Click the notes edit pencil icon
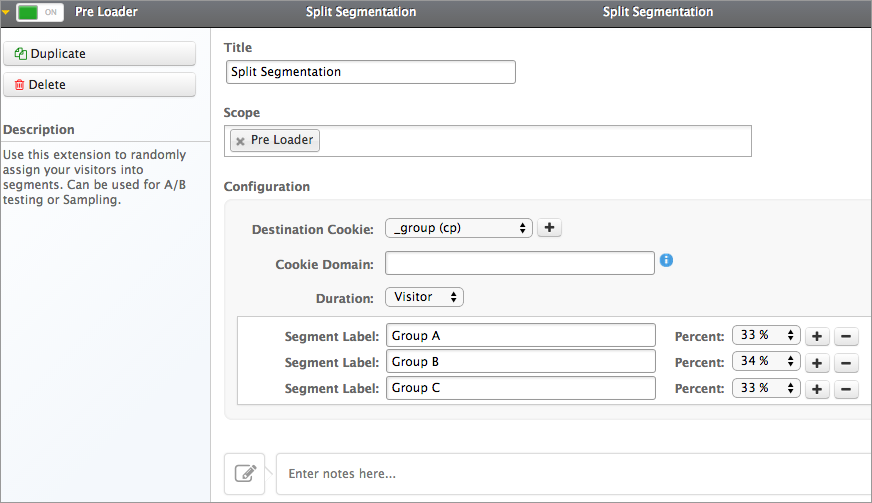 [x=245, y=473]
